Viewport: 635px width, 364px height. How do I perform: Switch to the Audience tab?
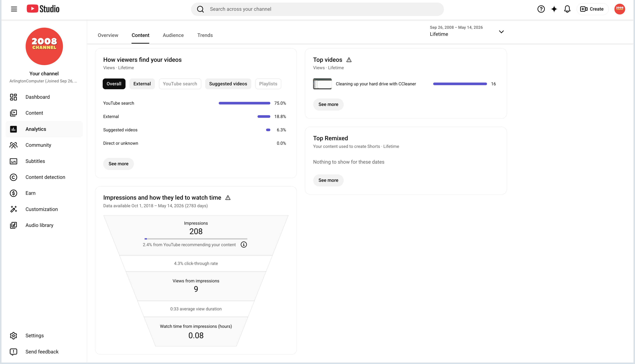(173, 35)
